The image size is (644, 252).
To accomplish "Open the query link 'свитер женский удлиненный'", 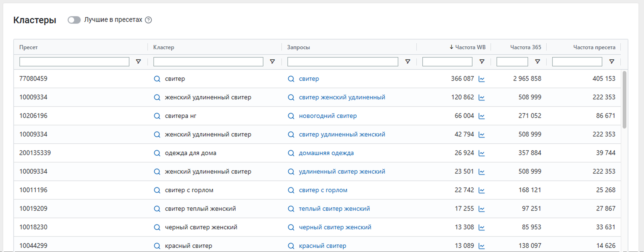I will pos(342,97).
